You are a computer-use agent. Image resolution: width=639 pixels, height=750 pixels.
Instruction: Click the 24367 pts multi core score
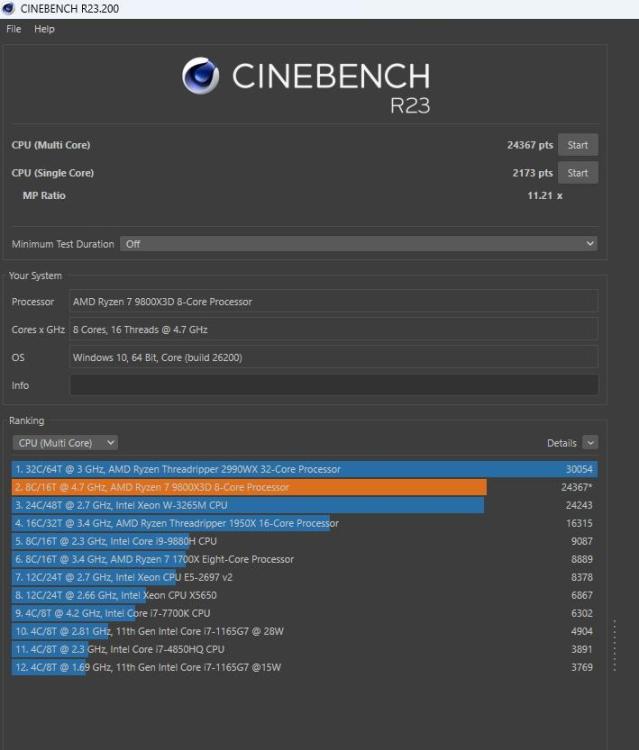click(x=530, y=145)
